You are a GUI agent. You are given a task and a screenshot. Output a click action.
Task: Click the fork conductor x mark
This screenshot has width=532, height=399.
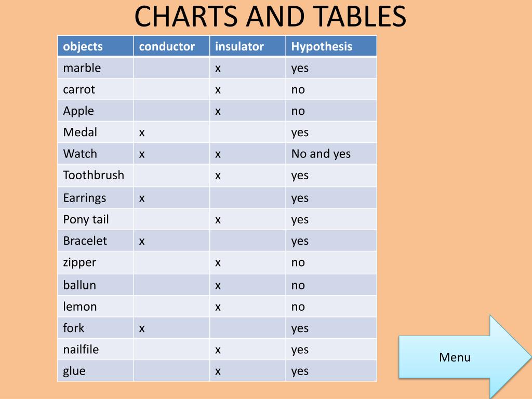[x=142, y=328]
